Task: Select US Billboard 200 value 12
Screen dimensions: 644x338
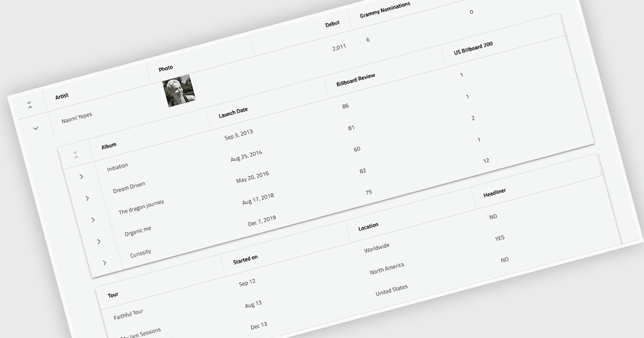Action: 486,161
